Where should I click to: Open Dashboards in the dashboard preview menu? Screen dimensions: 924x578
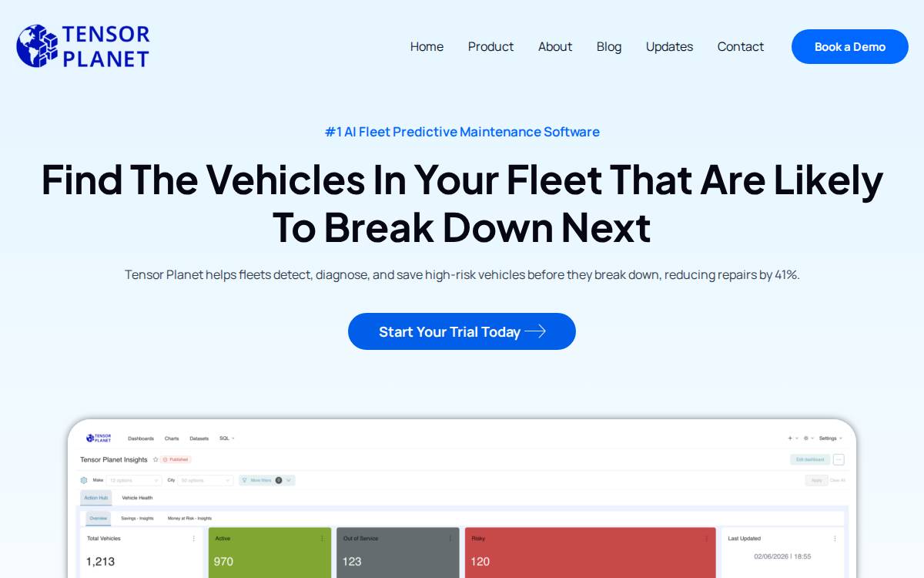[x=141, y=439]
